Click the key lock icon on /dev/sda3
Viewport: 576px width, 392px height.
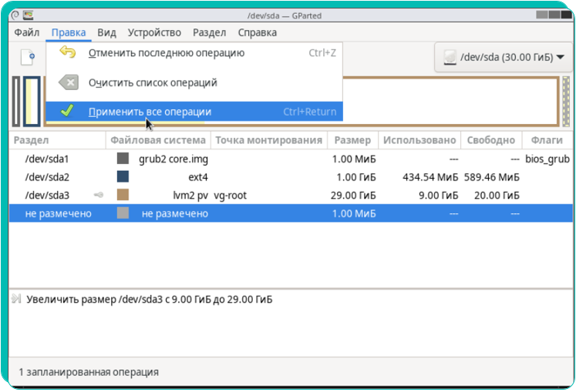99,195
